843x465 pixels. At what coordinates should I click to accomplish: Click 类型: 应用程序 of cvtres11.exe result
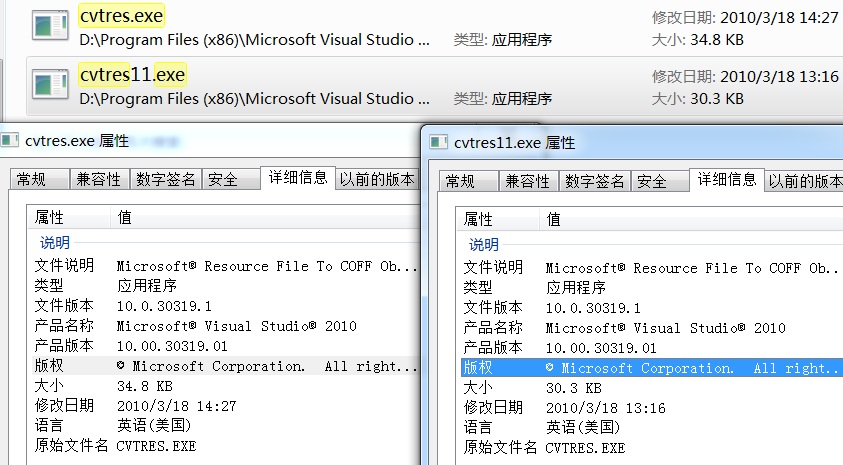(503, 99)
